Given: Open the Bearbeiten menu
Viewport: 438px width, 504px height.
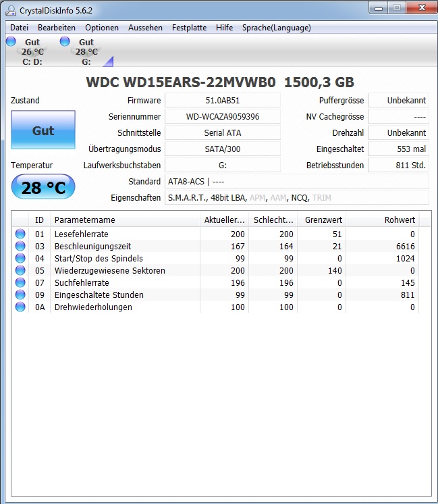Looking at the screenshot, I should coord(57,28).
